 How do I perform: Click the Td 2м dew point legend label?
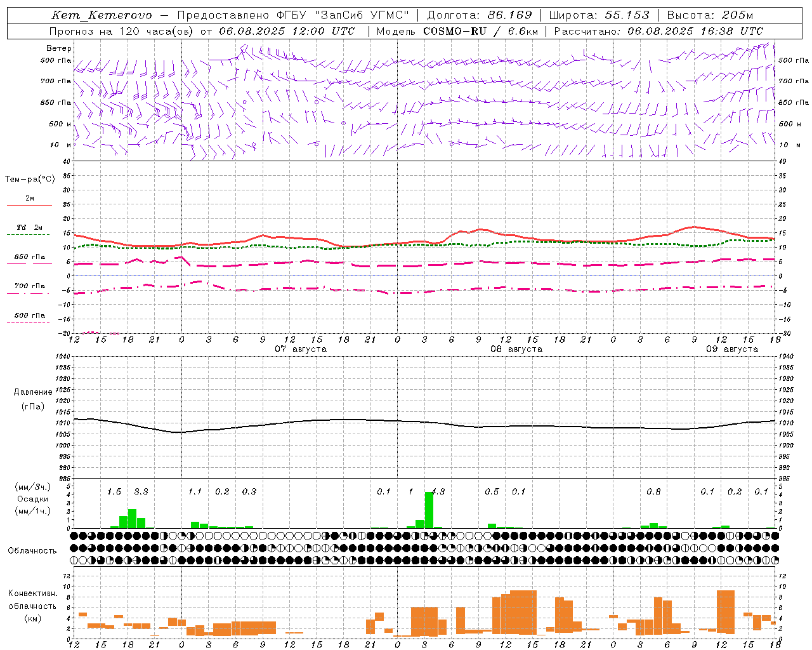[30, 227]
